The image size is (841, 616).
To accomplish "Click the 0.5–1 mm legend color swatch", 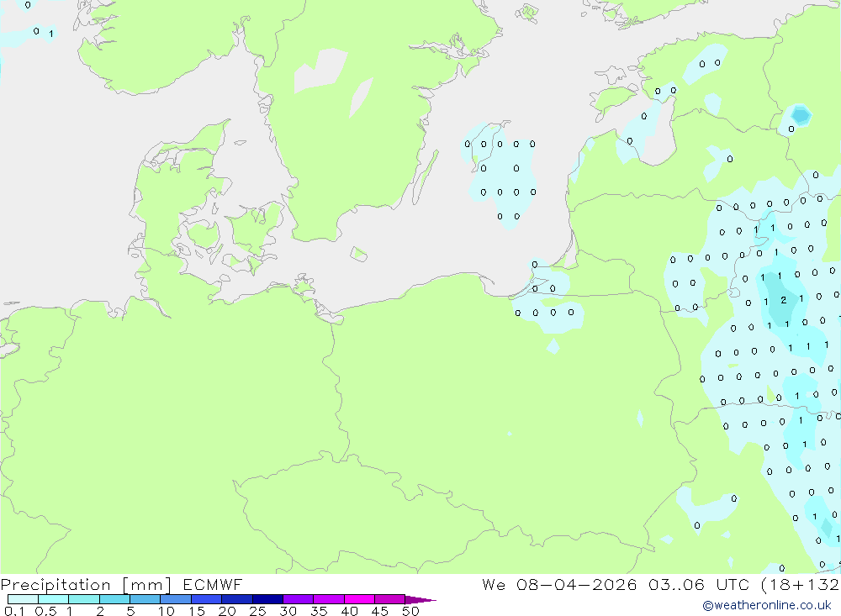I will point(53,599).
